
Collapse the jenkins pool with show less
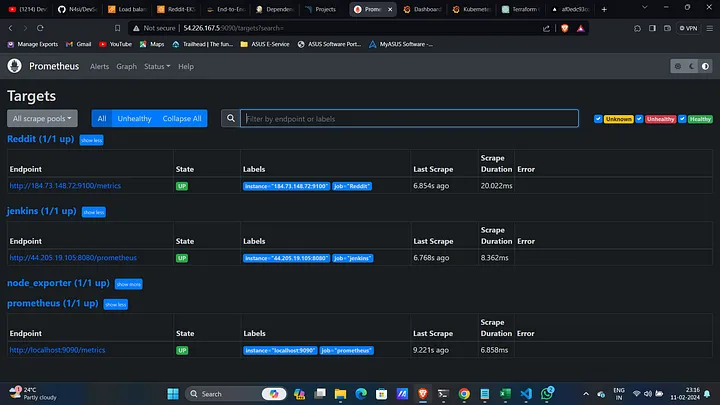[x=94, y=212]
